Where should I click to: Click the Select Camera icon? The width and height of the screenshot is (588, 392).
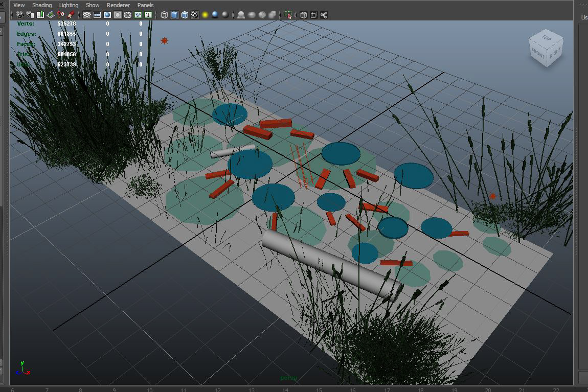click(x=19, y=15)
